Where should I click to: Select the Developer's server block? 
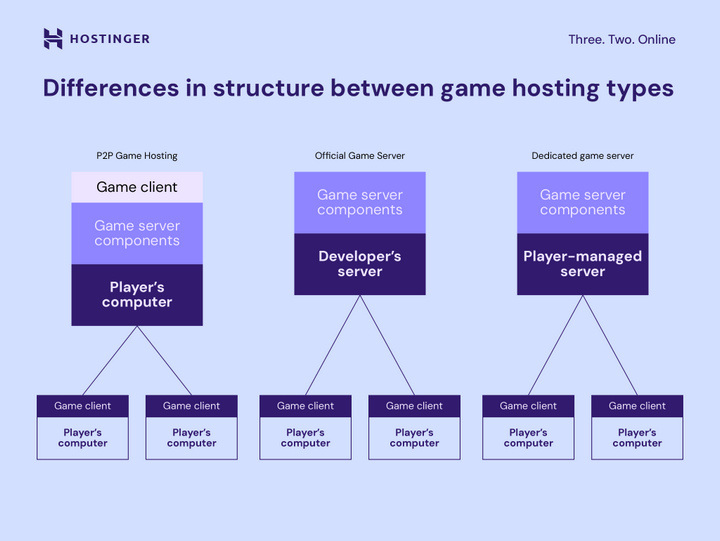click(360, 264)
